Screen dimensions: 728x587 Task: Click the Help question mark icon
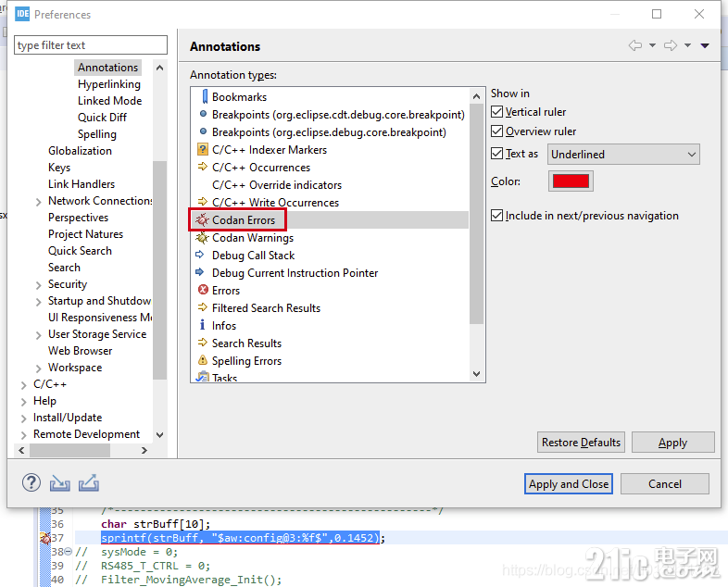[31, 483]
